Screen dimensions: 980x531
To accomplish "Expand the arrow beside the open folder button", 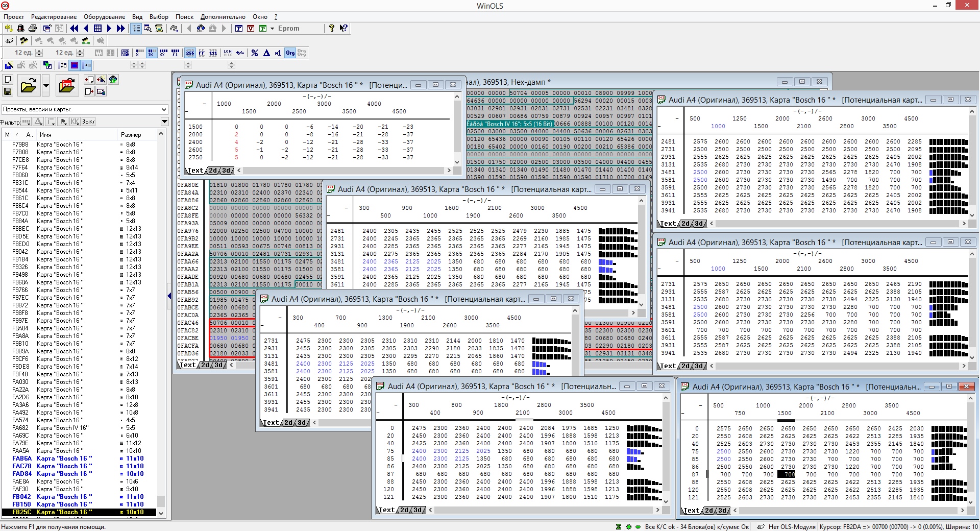I will click(x=46, y=86).
